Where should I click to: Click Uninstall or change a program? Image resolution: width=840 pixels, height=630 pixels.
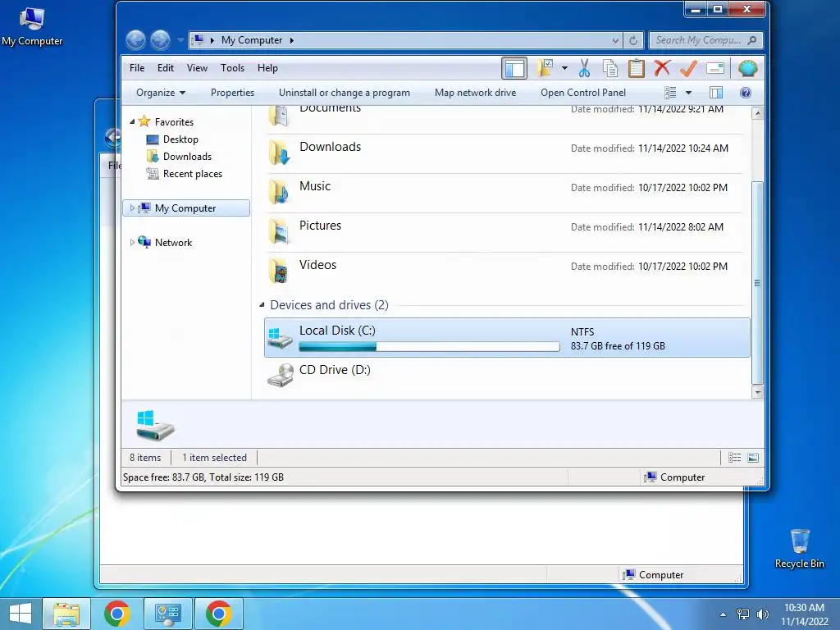pos(345,93)
